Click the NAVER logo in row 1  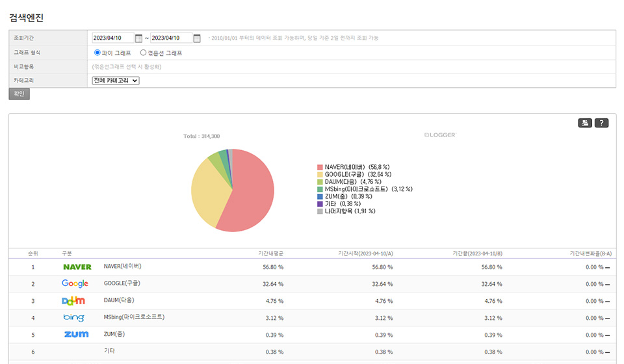(x=77, y=267)
